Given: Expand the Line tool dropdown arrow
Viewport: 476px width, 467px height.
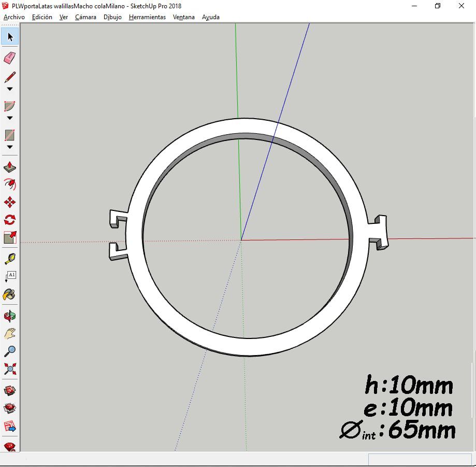Looking at the screenshot, I should 10,89.
